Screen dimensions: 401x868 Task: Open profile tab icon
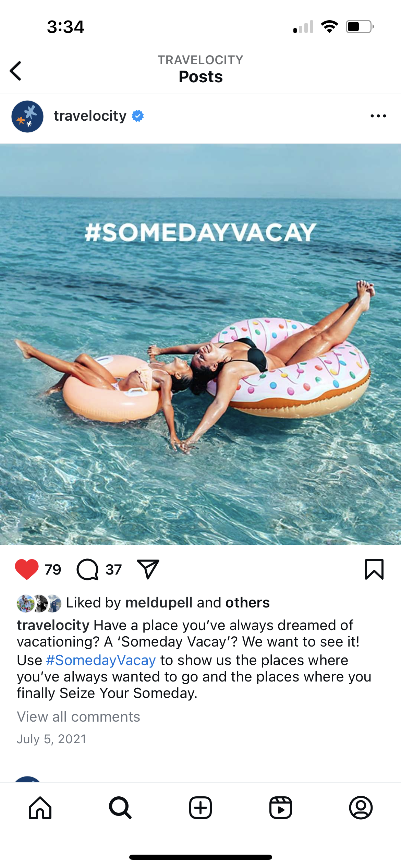[361, 808]
